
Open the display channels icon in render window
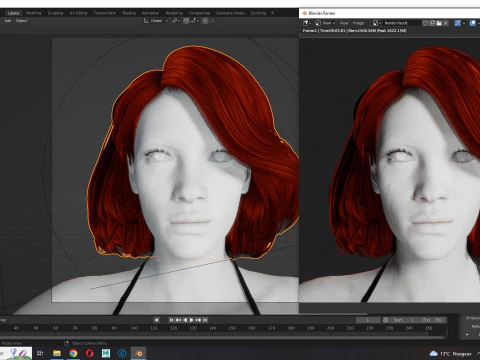(473, 23)
